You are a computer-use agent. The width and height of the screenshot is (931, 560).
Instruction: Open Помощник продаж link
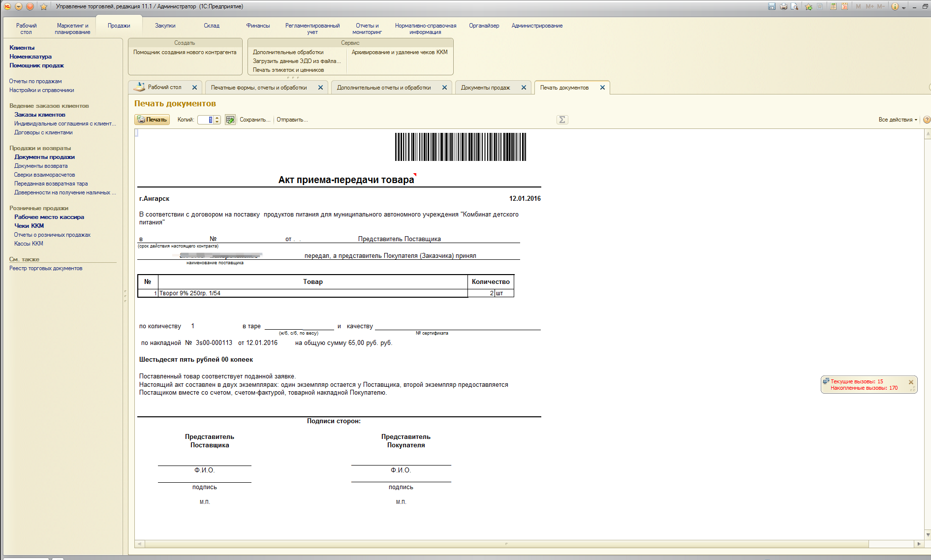click(x=36, y=65)
